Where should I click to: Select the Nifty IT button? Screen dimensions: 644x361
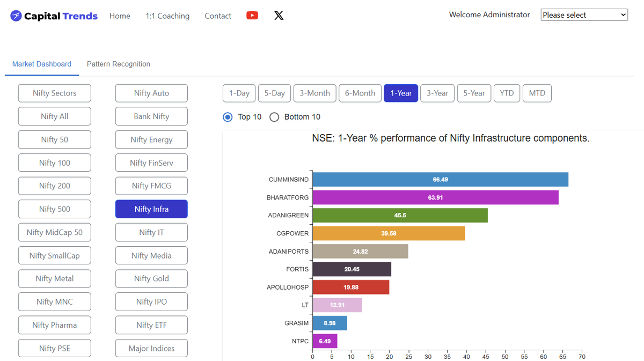[x=151, y=232]
